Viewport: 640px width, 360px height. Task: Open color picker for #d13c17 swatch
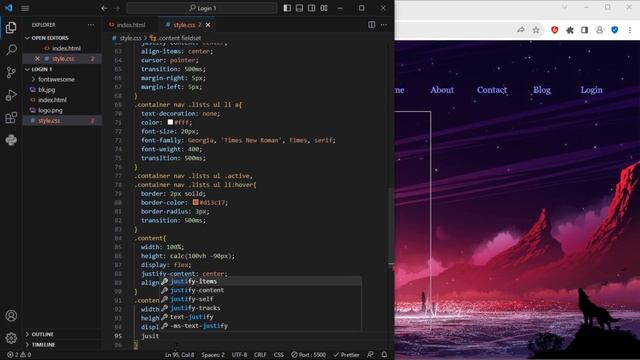[196, 202]
